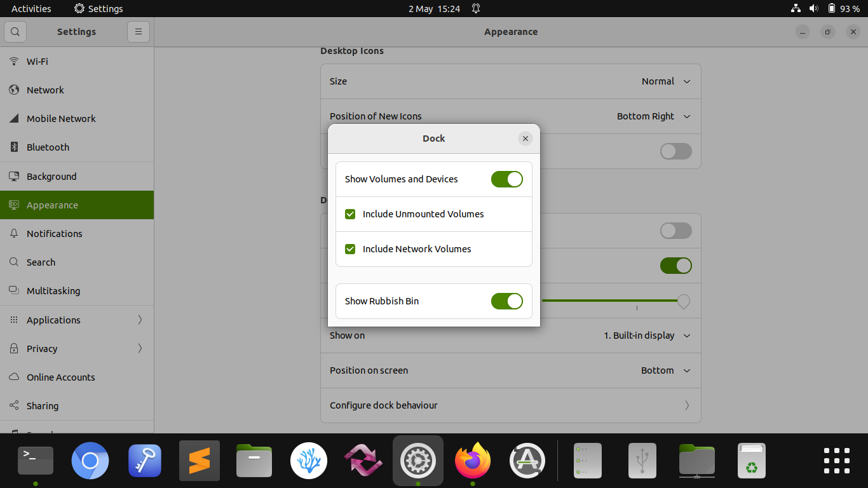The width and height of the screenshot is (868, 488).
Task: Uncheck Include Unmounted Volumes
Action: [x=350, y=214]
